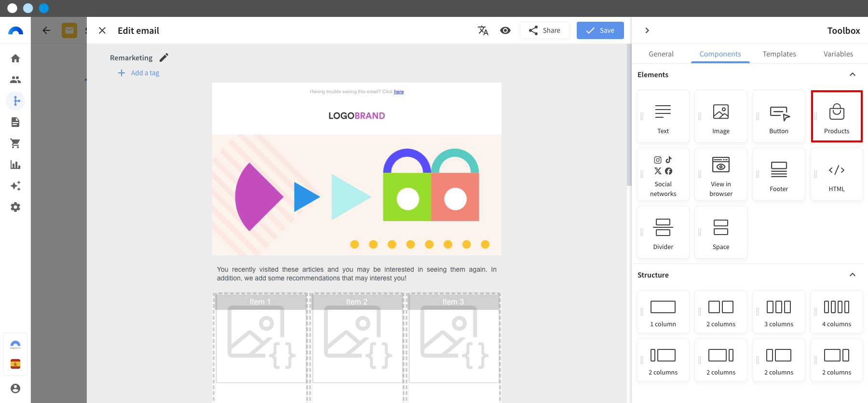Select the HTML code element
This screenshot has height=403, width=868.
837,174
